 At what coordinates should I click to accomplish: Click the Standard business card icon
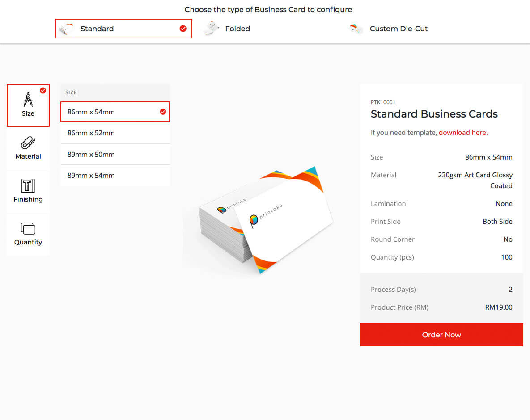[x=66, y=28]
